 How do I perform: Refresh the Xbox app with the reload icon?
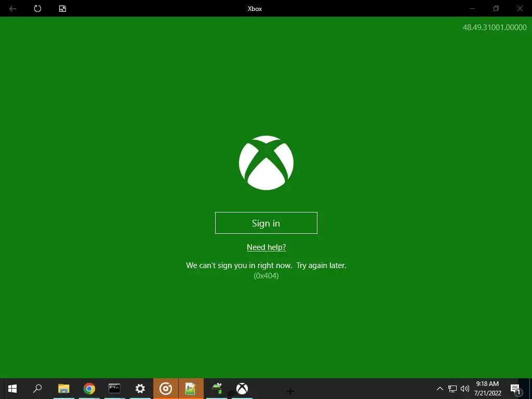[x=37, y=8]
